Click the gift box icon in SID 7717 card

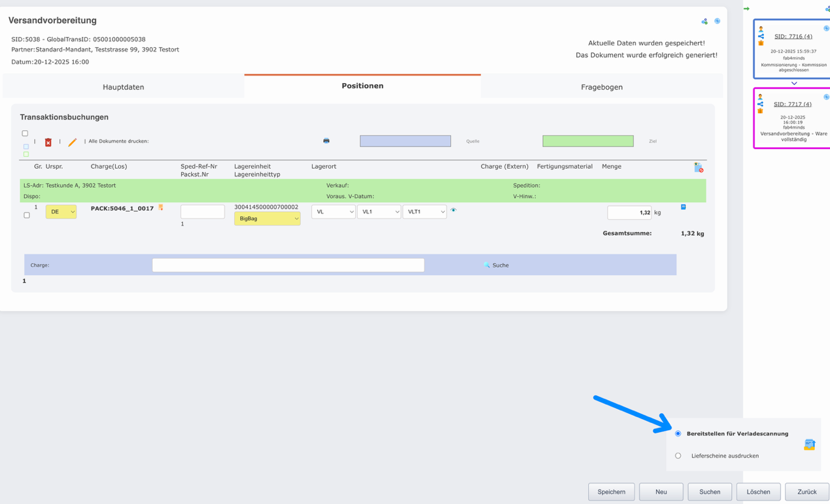click(x=760, y=111)
